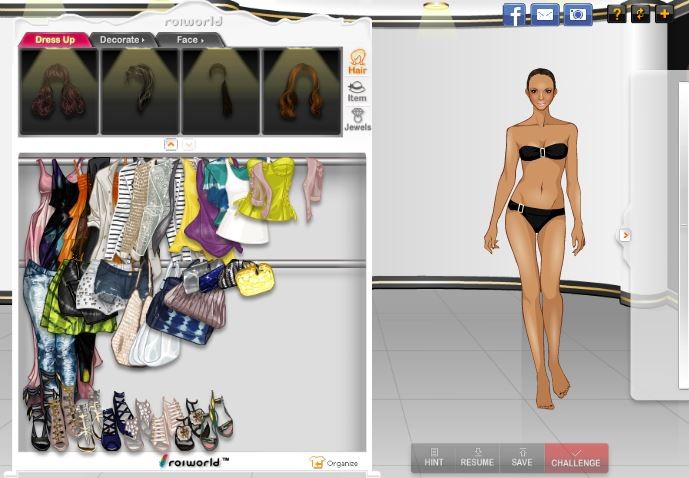This screenshot has width=689, height=478.
Task: Open help with question mark icon
Action: [x=617, y=14]
